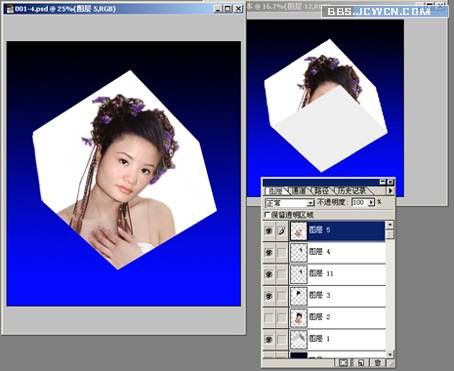Click the paintbrush icon on 图层 5
454x371 pixels.
pyautogui.click(x=282, y=231)
